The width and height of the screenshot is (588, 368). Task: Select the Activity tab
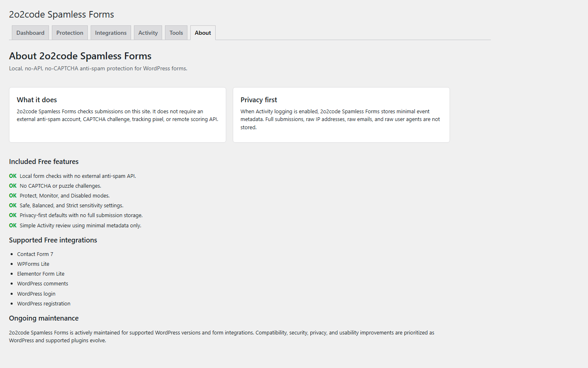(148, 33)
